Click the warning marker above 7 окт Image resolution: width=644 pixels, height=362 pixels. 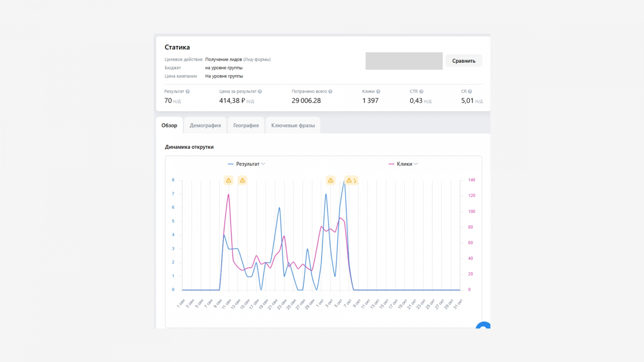(349, 181)
